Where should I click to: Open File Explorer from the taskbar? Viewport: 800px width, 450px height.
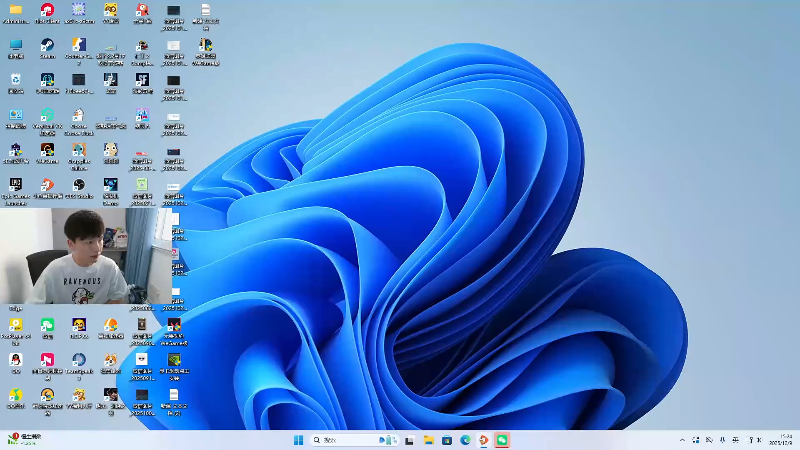[x=428, y=440]
